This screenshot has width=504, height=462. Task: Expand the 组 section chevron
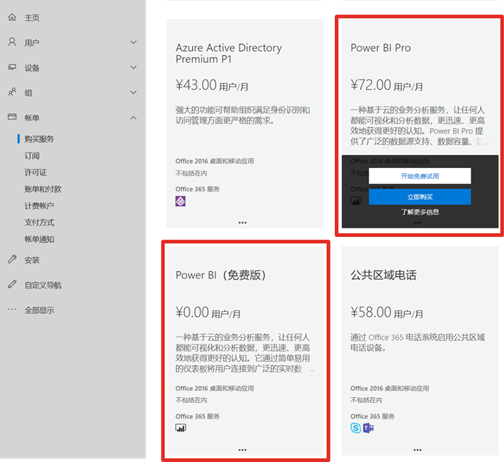click(x=133, y=92)
